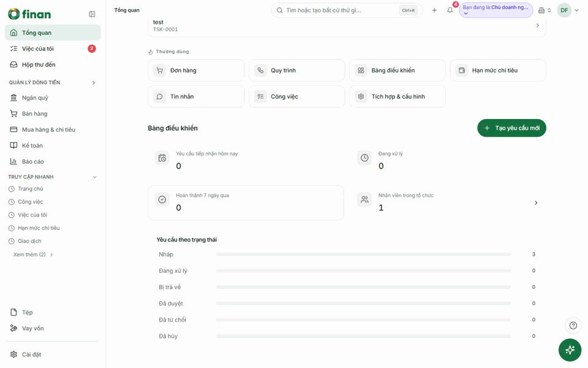The height and width of the screenshot is (368, 588).
Task: Click the Ngân quỹ bank icon
Action: tap(13, 98)
